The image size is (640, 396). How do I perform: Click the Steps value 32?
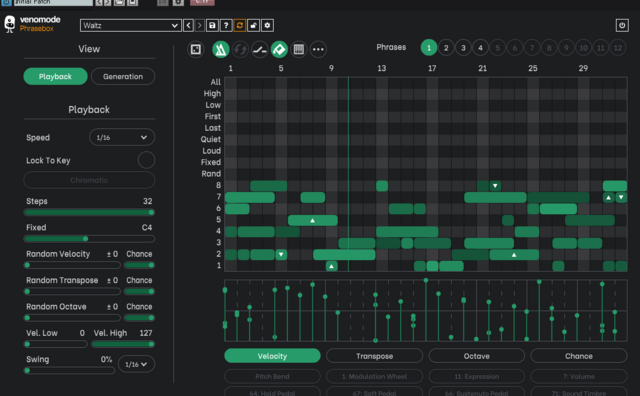(x=147, y=201)
